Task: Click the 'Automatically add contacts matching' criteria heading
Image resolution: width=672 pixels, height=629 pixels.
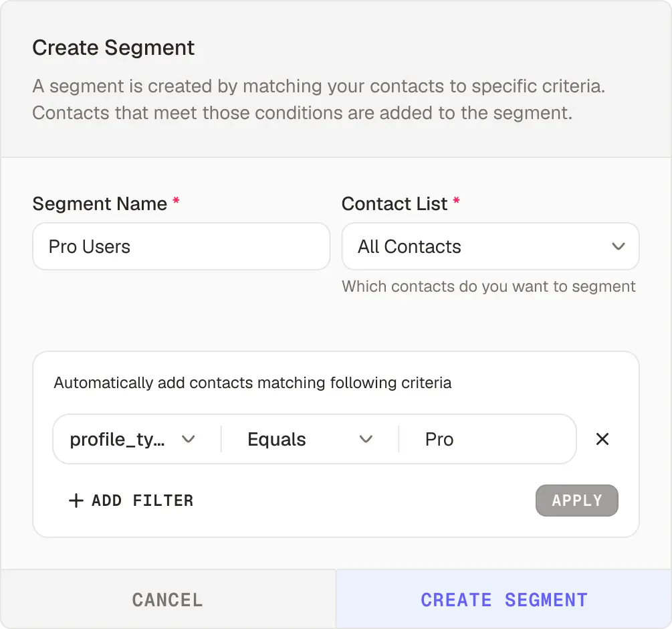Action: coord(253,383)
